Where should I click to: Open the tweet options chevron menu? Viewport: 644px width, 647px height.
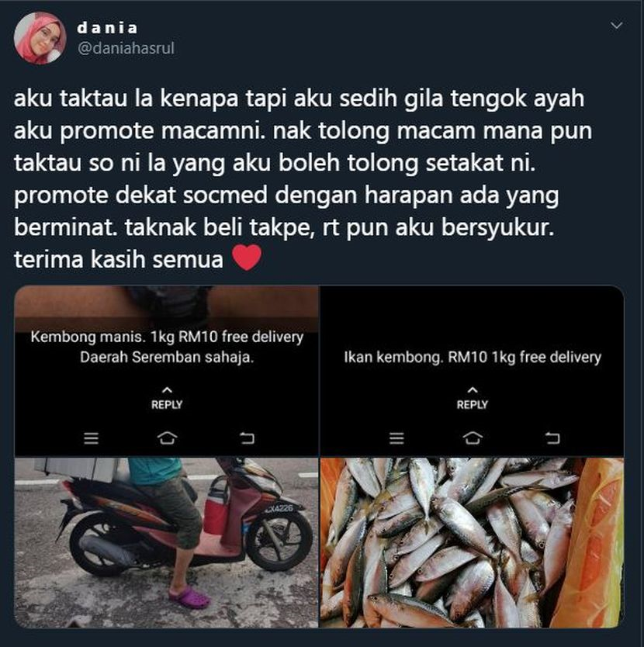coord(616,26)
